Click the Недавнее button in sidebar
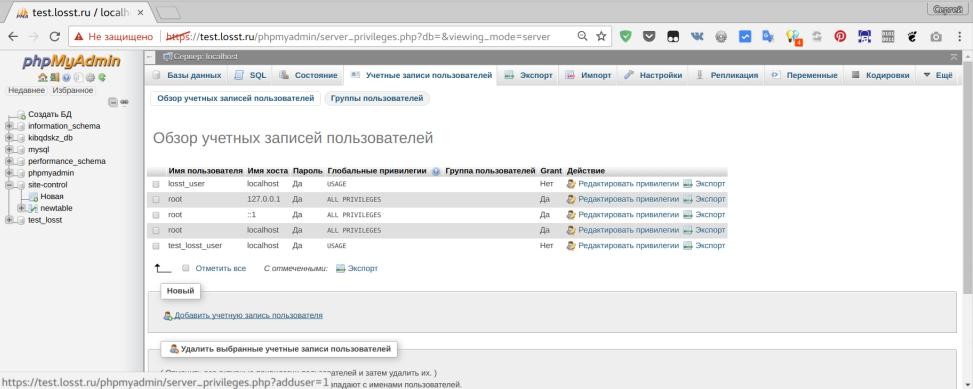The height and width of the screenshot is (389, 973). pos(27,91)
